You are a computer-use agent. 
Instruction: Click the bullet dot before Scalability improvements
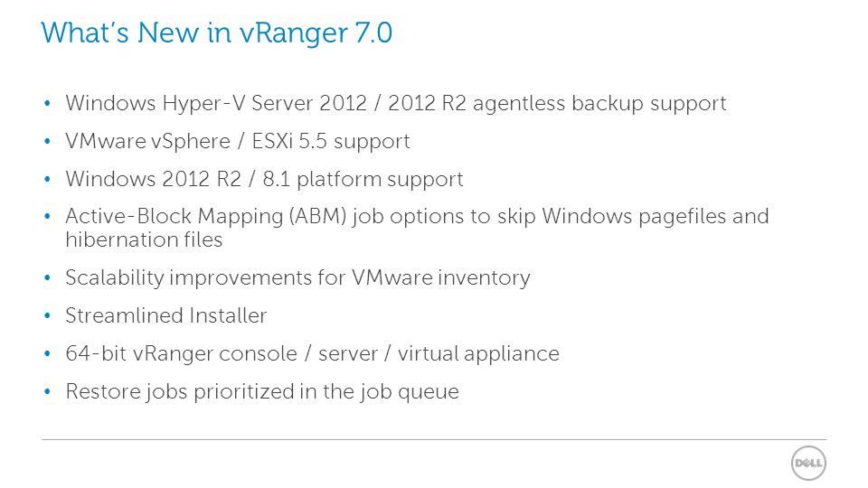click(47, 277)
